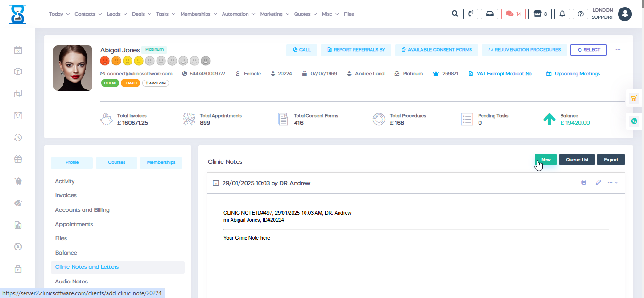Open chat messages showing 14 unread
The height and width of the screenshot is (298, 644).
513,14
